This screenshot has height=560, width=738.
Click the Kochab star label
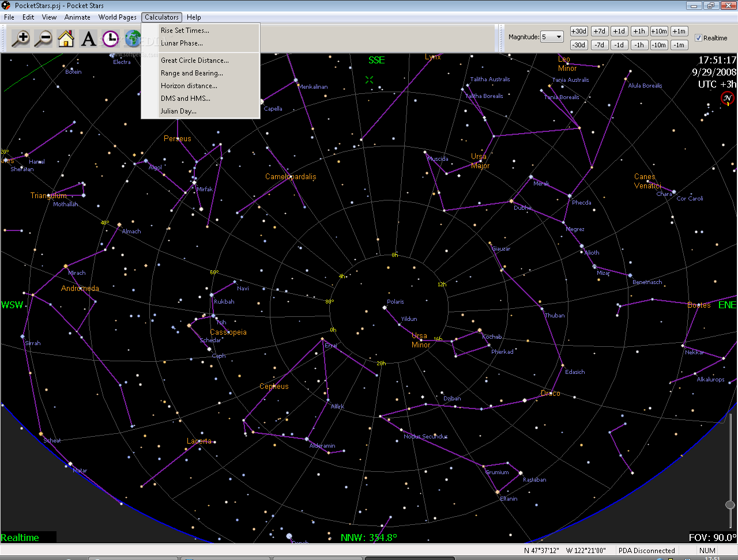(492, 336)
